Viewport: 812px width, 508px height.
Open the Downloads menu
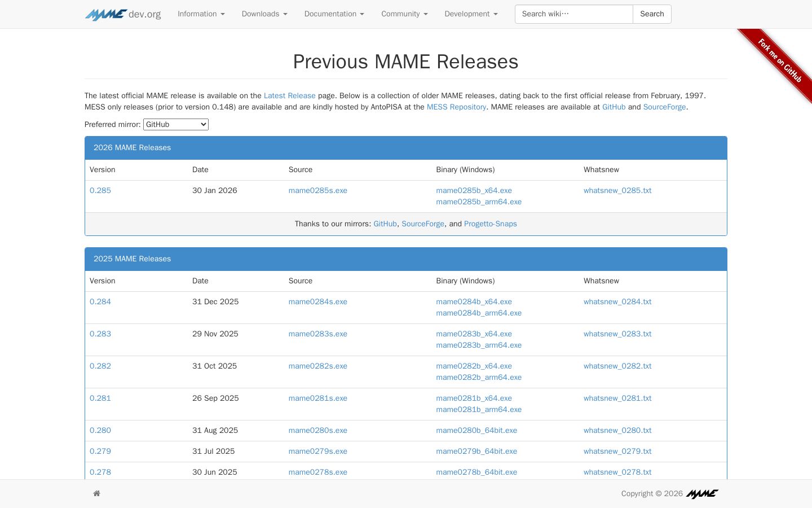[264, 14]
